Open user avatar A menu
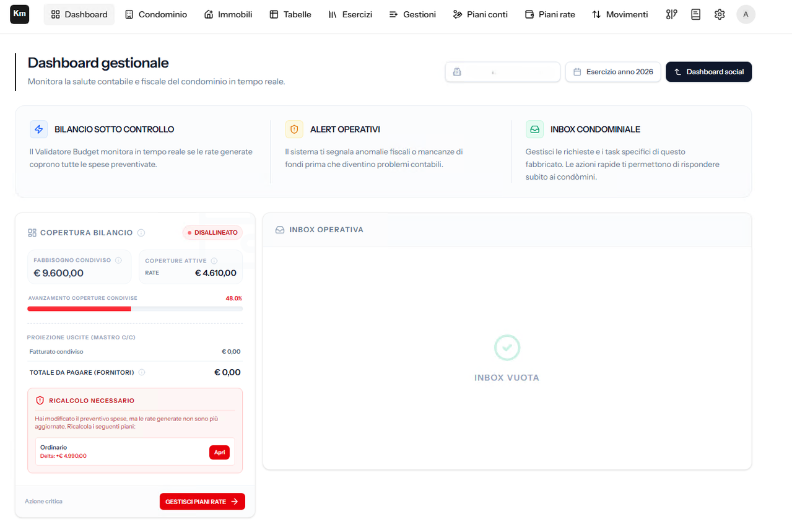 (746, 14)
